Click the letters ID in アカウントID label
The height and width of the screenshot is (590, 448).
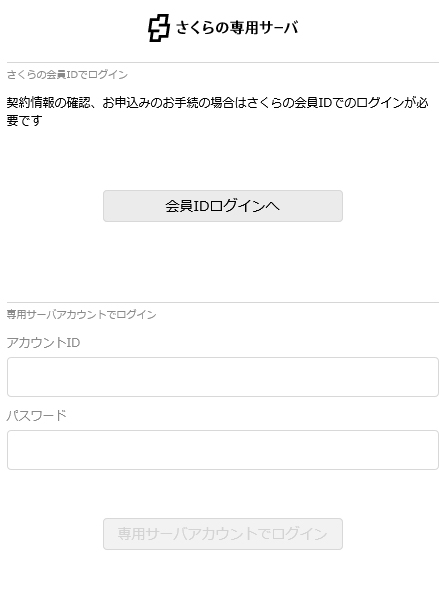coord(72,342)
